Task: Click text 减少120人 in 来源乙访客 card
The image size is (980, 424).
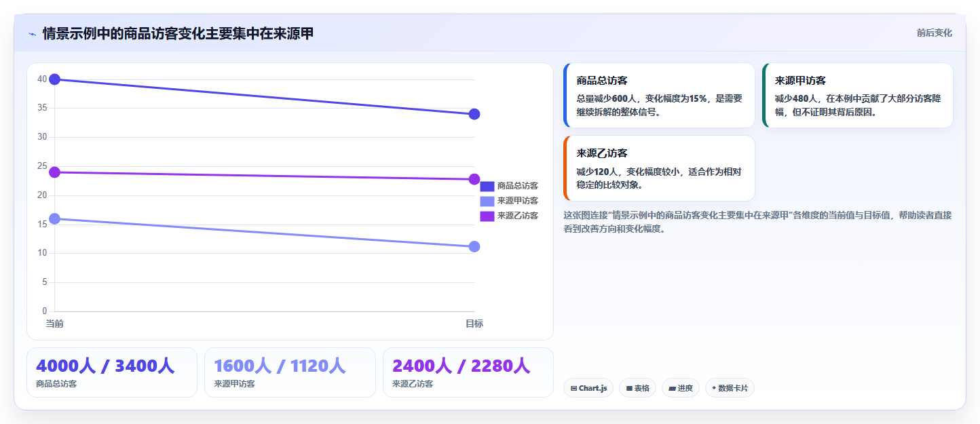Action: coord(597,172)
